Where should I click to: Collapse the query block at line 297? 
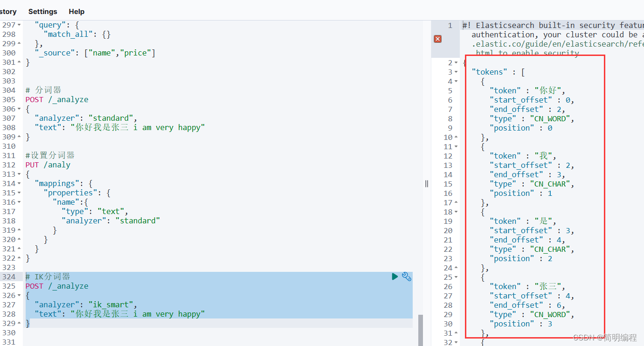pos(19,25)
